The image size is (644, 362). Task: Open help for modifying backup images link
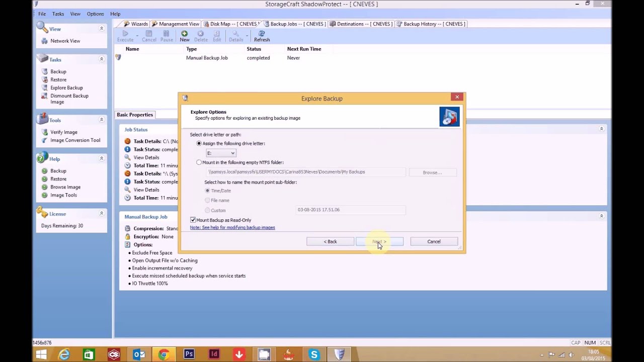pos(232,228)
